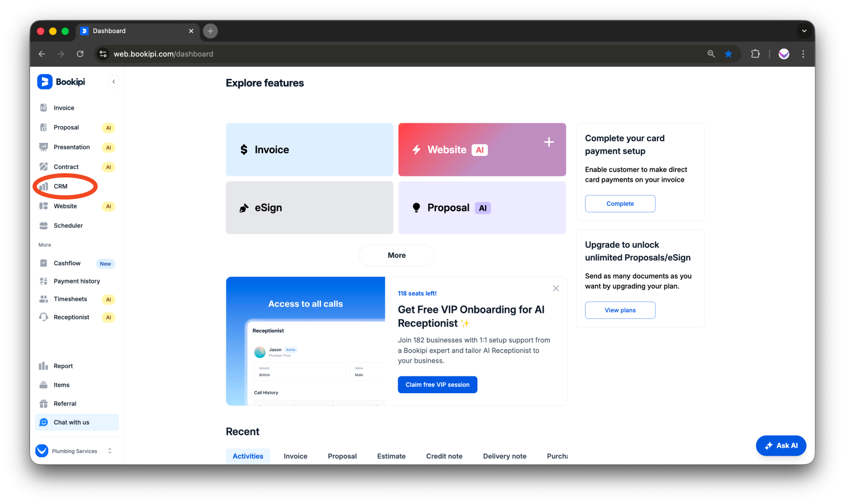Screen dimensions: 845x504
Task: Open the Scheduler section
Action: point(68,225)
